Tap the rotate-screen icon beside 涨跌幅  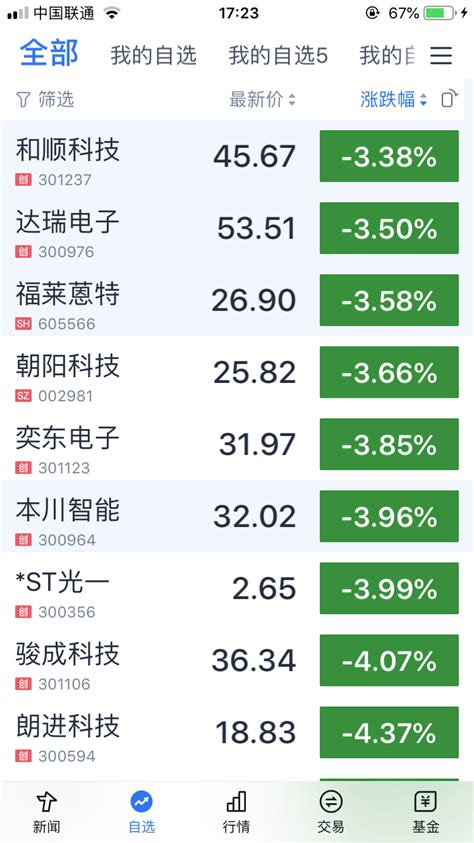click(x=449, y=99)
